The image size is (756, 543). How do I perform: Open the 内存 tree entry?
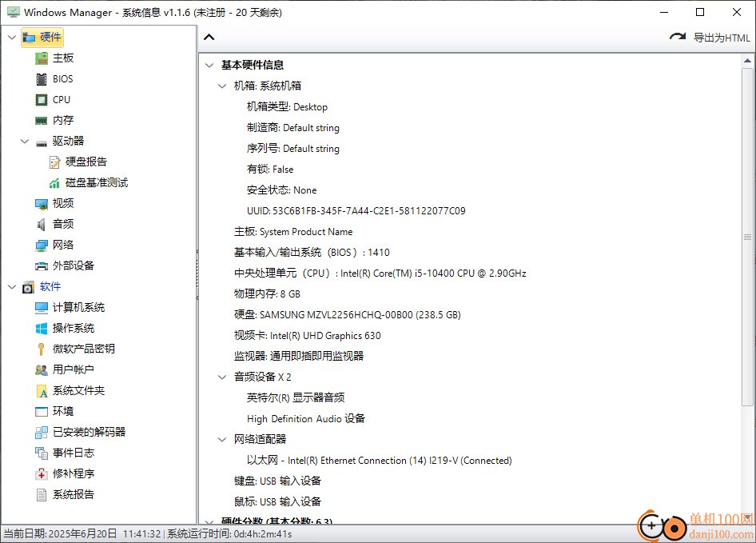coord(63,121)
